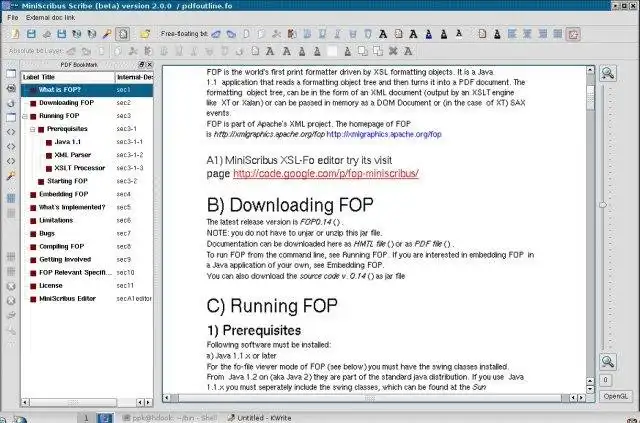Select the Starting FOP bookmark
Viewport: 640px width, 423px height.
[67, 181]
